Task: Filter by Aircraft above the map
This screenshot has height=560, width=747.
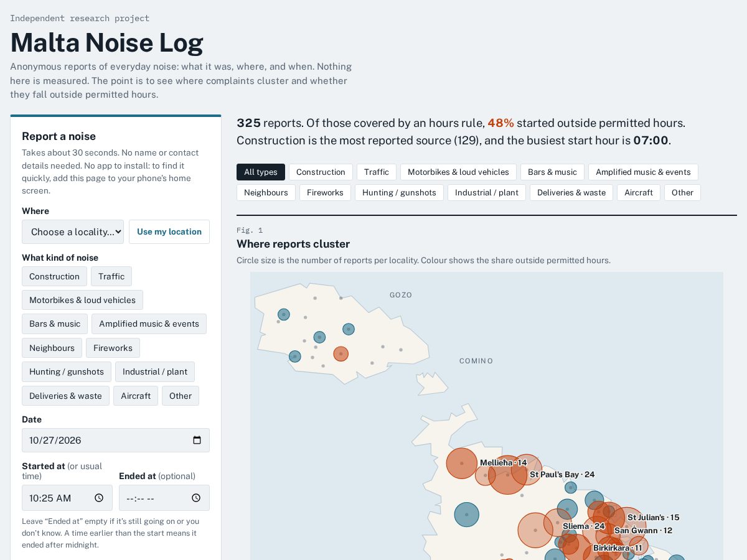Action: [639, 192]
